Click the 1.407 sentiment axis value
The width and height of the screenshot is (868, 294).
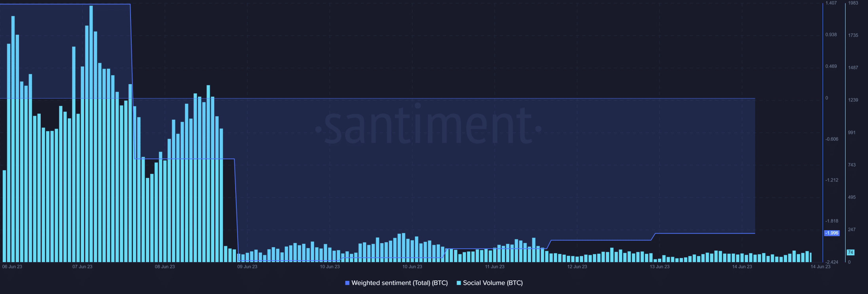[831, 3]
